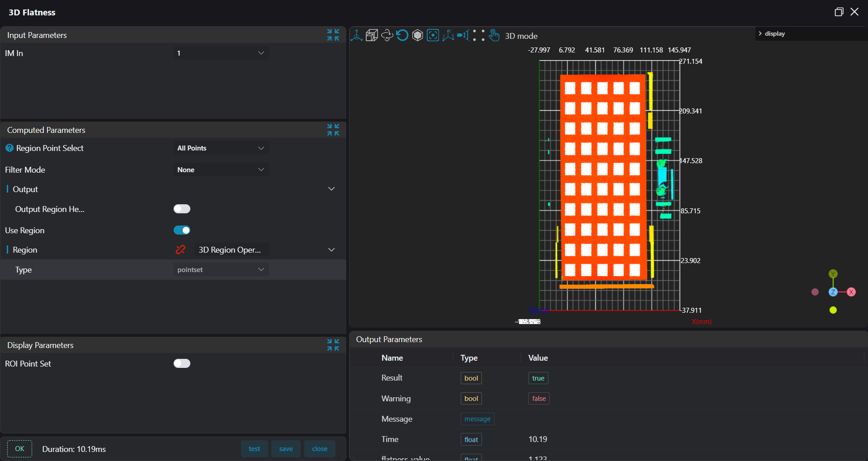This screenshot has width=868, height=461.
Task: Click the save button
Action: click(x=286, y=449)
